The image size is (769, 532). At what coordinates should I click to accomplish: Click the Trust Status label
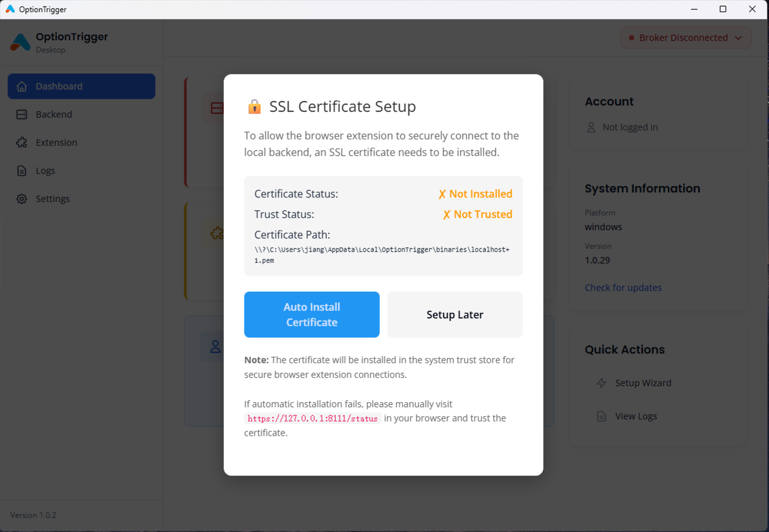pos(284,214)
